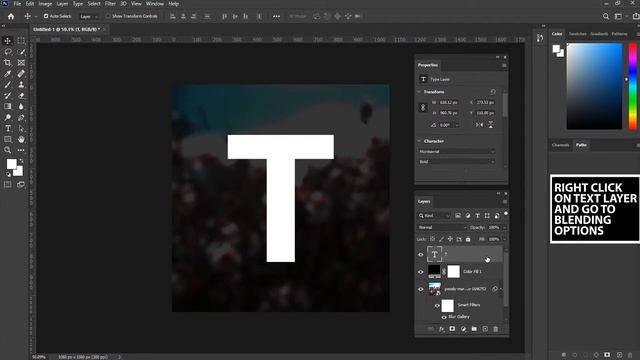The width and height of the screenshot is (640, 360).
Task: Delete layer with the trash icon
Action: coord(496,329)
